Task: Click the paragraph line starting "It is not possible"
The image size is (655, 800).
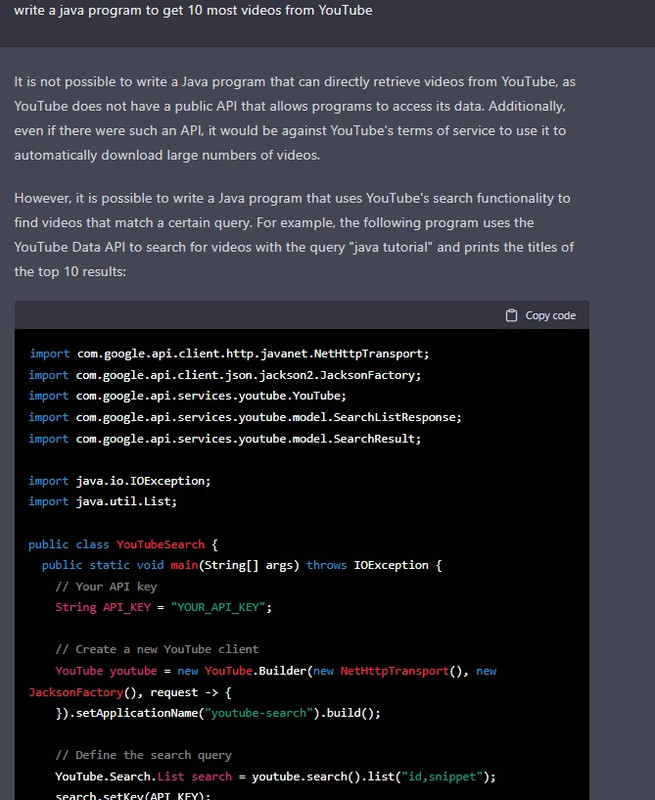Action: (295, 82)
